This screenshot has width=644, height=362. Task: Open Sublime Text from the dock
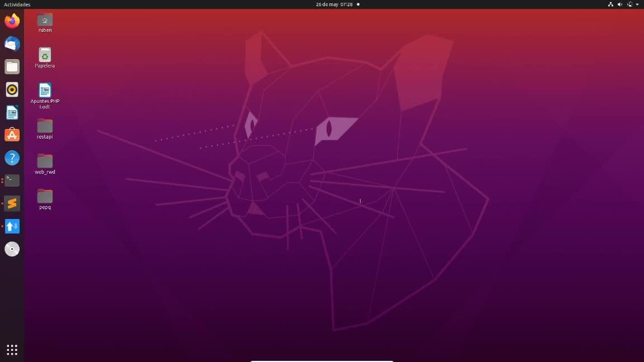[12, 203]
